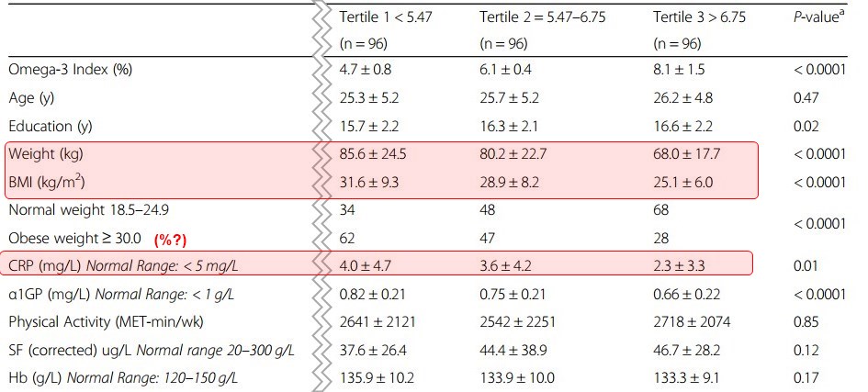Select the BMI (kg/m2) row label
Screen dimensions: 868x392
tap(47, 182)
